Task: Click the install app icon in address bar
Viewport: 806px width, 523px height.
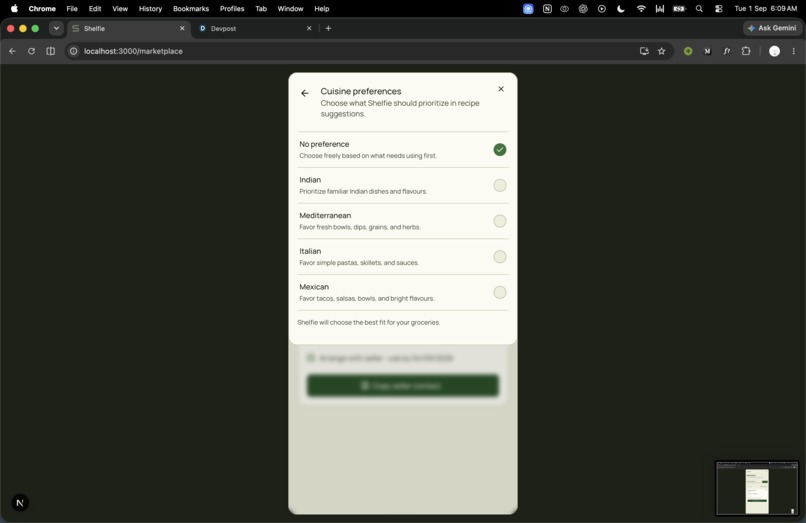Action: point(644,51)
